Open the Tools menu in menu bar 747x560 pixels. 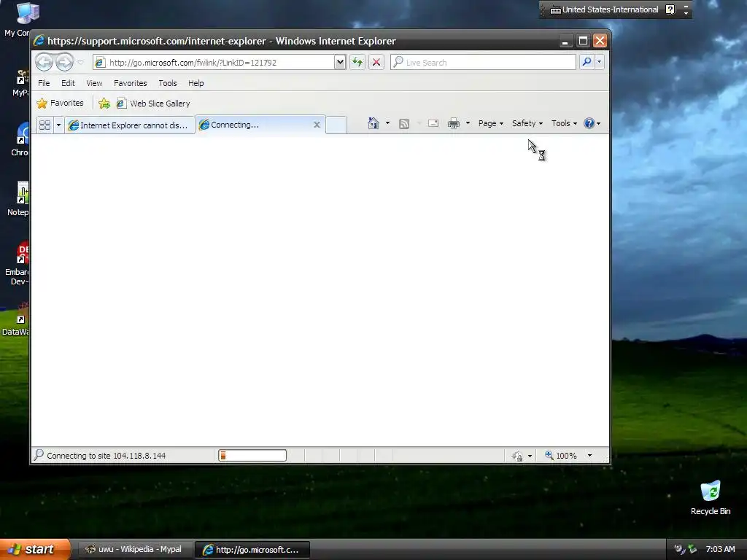pyautogui.click(x=168, y=83)
